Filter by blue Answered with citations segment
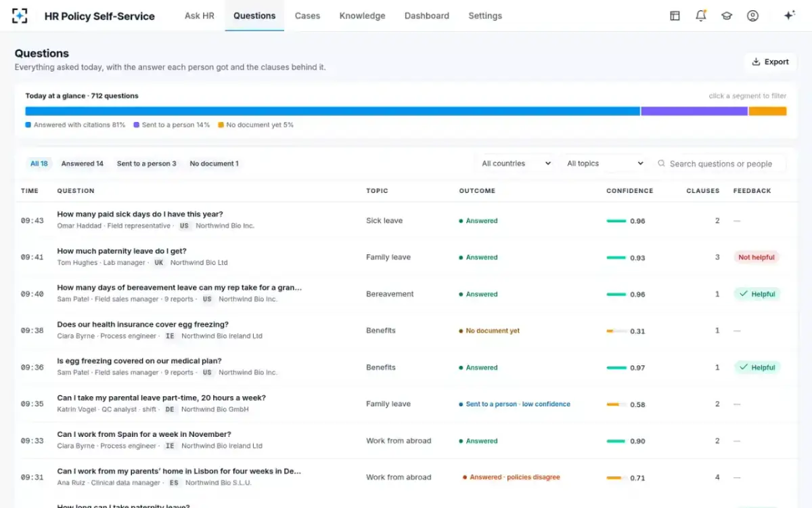This screenshot has width=812, height=508. pyautogui.click(x=332, y=111)
